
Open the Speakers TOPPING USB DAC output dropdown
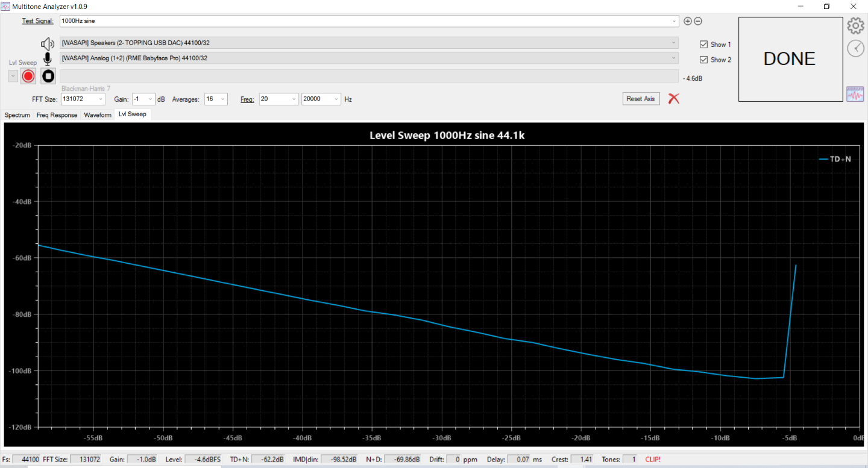point(674,43)
